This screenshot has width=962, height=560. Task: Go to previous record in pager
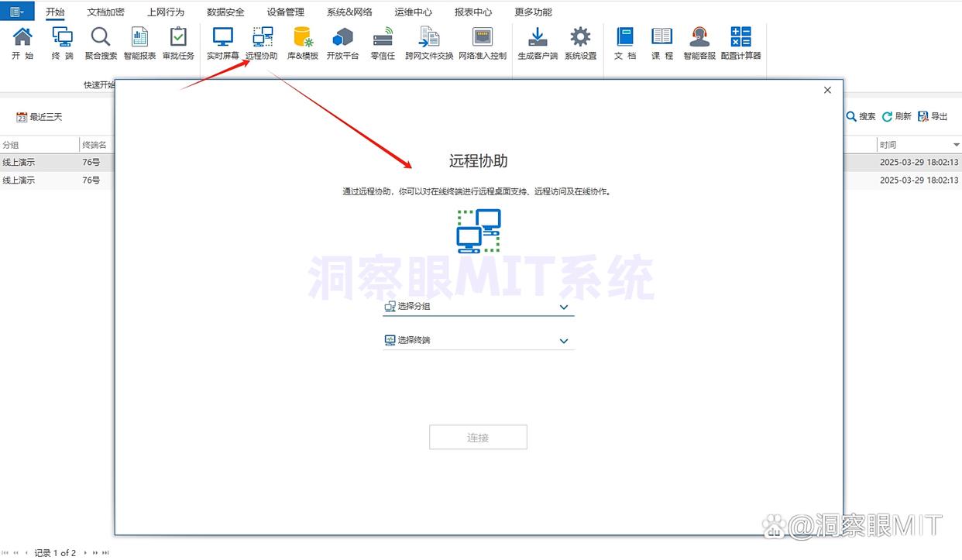27,553
